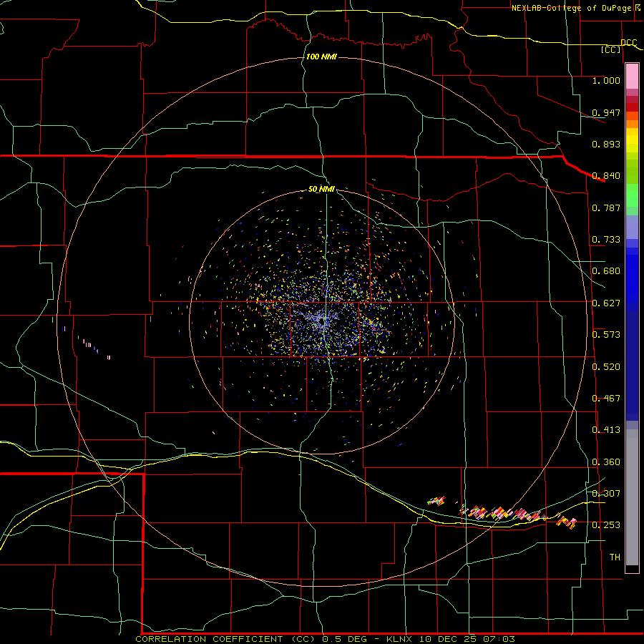The width and height of the screenshot is (644, 644).
Task: Pick the yellow segment of the color bar
Action: tap(632, 140)
